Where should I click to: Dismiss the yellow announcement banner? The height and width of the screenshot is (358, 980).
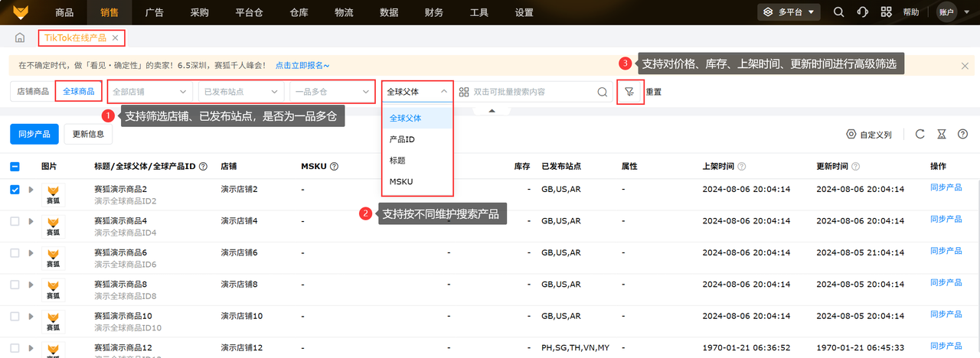963,66
